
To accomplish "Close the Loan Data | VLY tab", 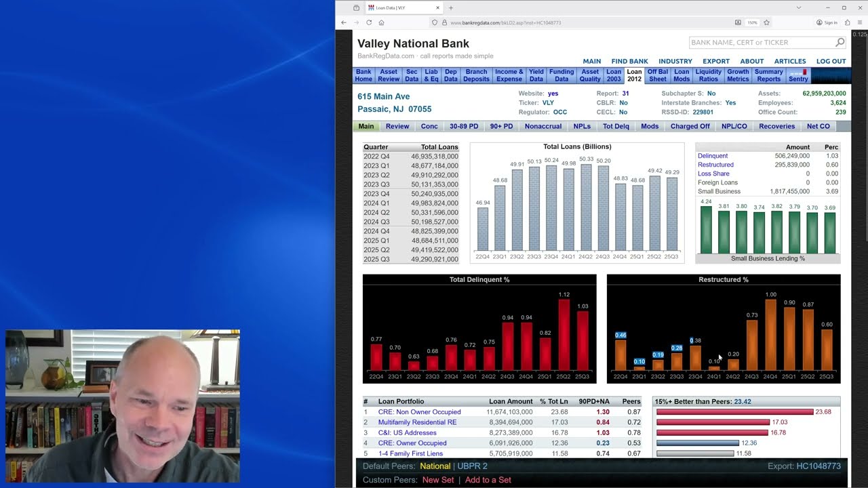I will (x=437, y=7).
